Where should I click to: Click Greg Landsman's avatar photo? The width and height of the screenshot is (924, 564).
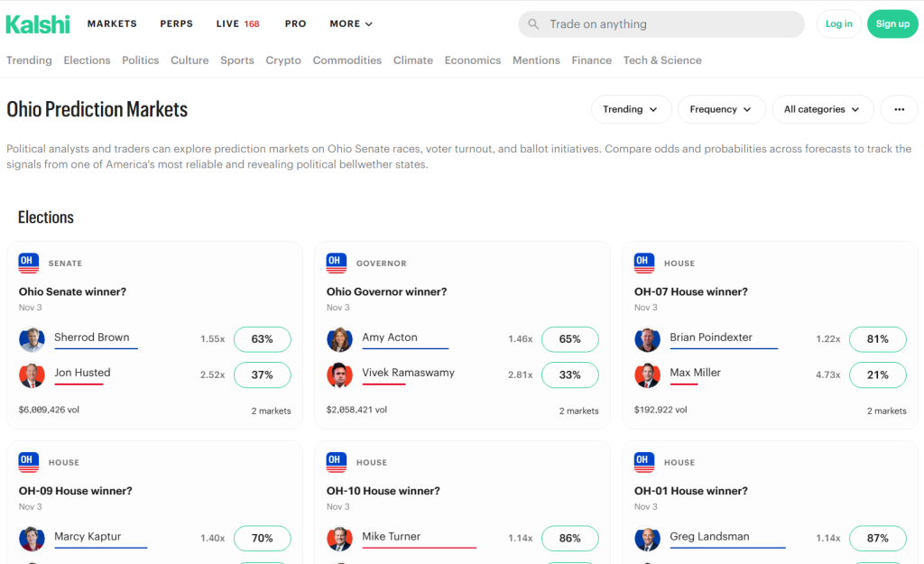(647, 539)
